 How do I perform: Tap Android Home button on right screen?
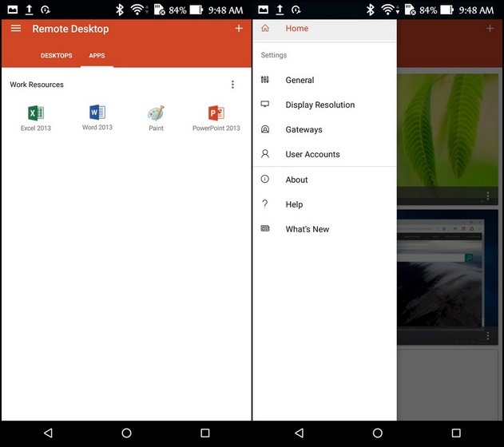pos(377,433)
